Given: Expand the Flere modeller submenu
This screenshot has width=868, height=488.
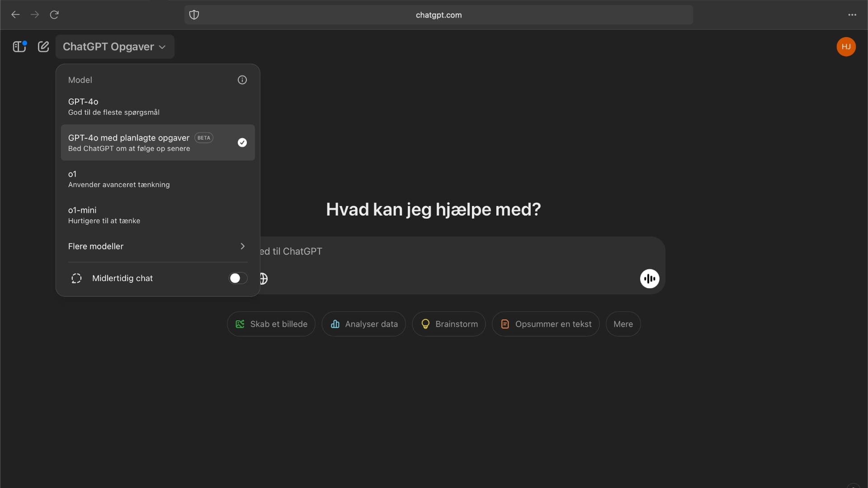Looking at the screenshot, I should 157,246.
